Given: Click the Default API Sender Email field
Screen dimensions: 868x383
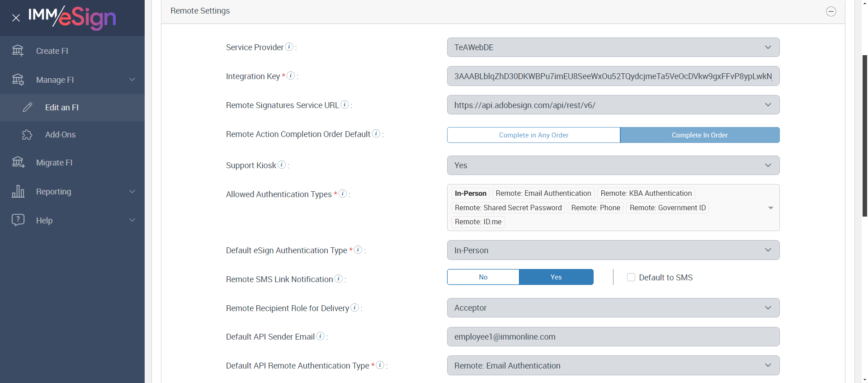Looking at the screenshot, I should coord(613,337).
